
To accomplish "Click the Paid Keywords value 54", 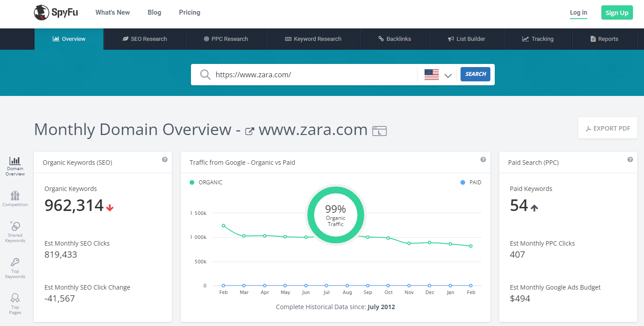I will [x=519, y=206].
